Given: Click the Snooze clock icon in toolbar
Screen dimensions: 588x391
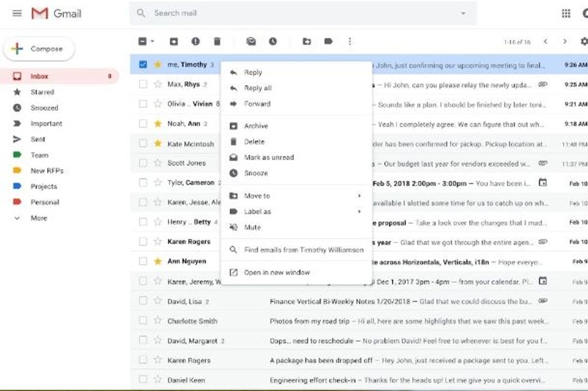Looking at the screenshot, I should click(273, 42).
